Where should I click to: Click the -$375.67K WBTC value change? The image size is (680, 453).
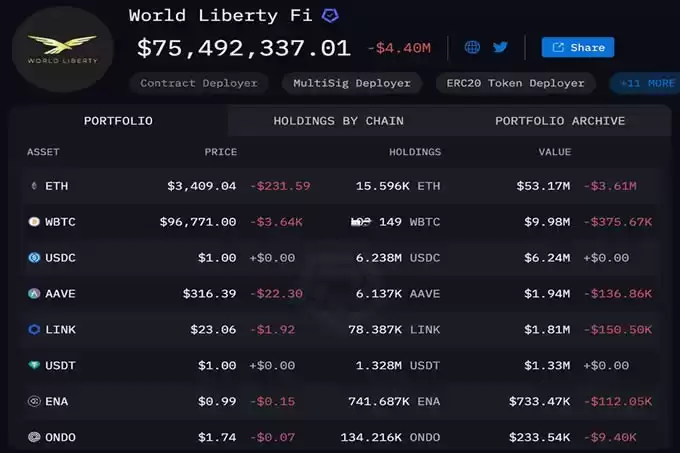tap(618, 222)
